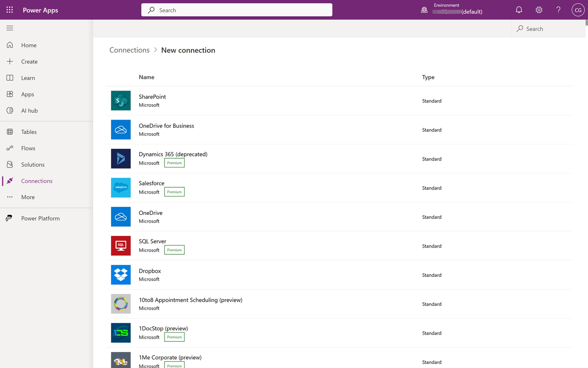Collapse the left navigation hamburger menu
Image resolution: width=588 pixels, height=368 pixels.
(x=10, y=28)
